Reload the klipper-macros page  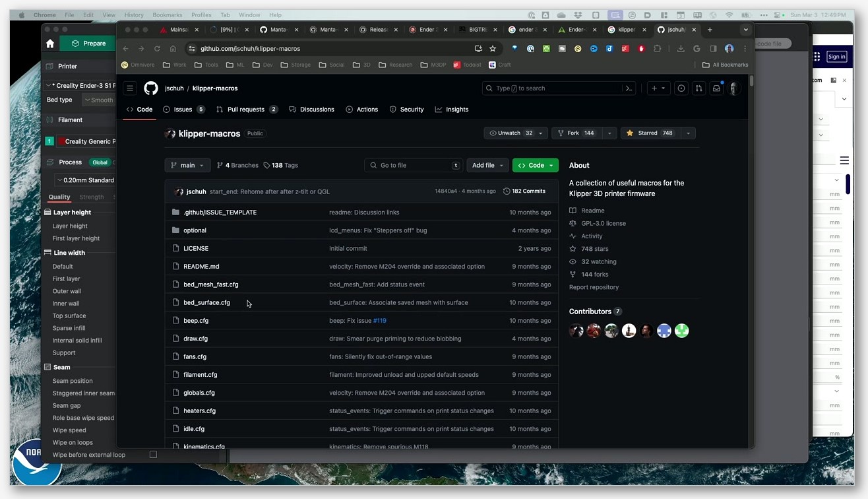[157, 48]
